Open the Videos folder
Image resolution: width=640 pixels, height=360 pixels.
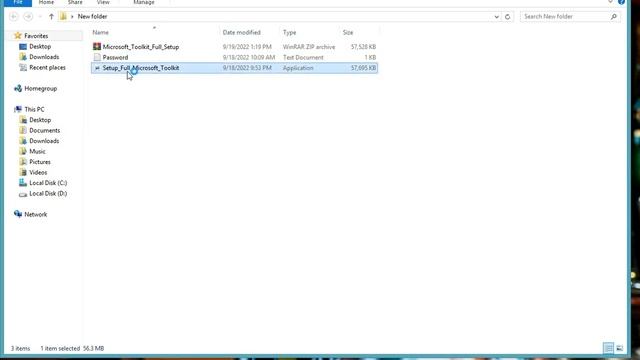click(x=38, y=173)
